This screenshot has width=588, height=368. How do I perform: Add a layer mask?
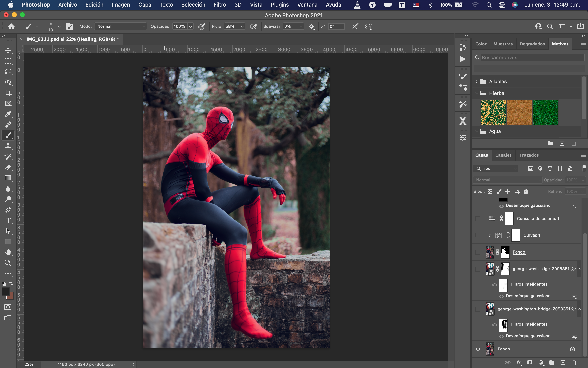[530, 362]
